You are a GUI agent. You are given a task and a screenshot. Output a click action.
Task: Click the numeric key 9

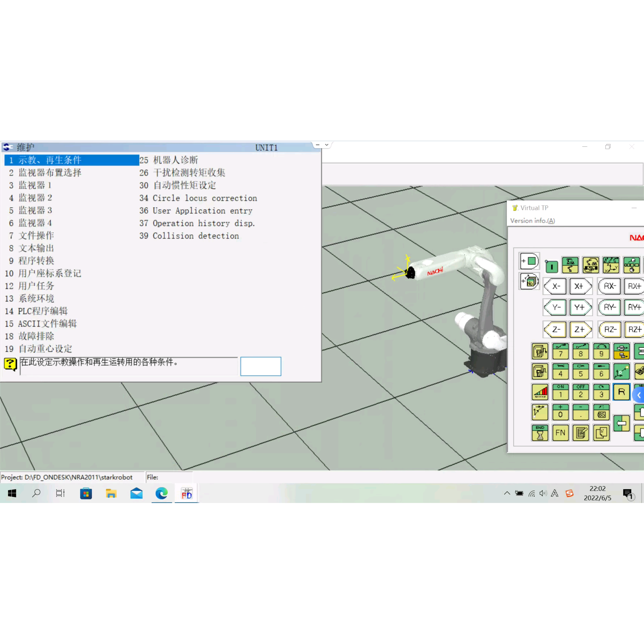(601, 351)
